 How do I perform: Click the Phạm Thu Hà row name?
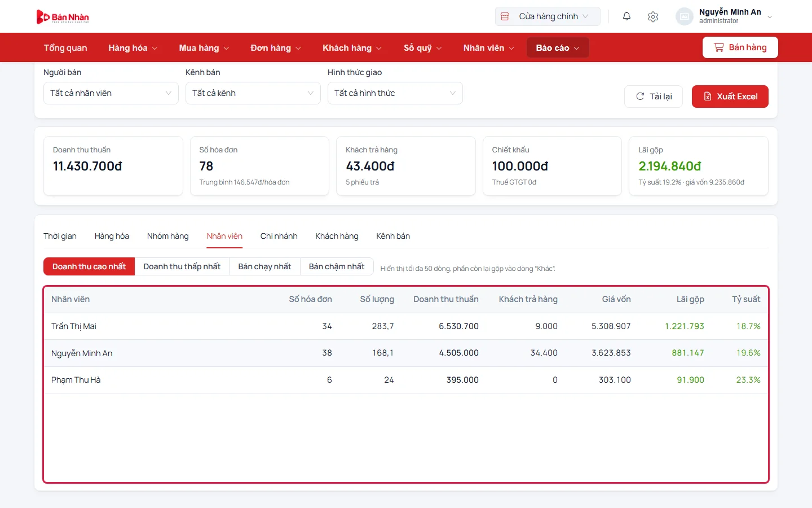tap(76, 380)
